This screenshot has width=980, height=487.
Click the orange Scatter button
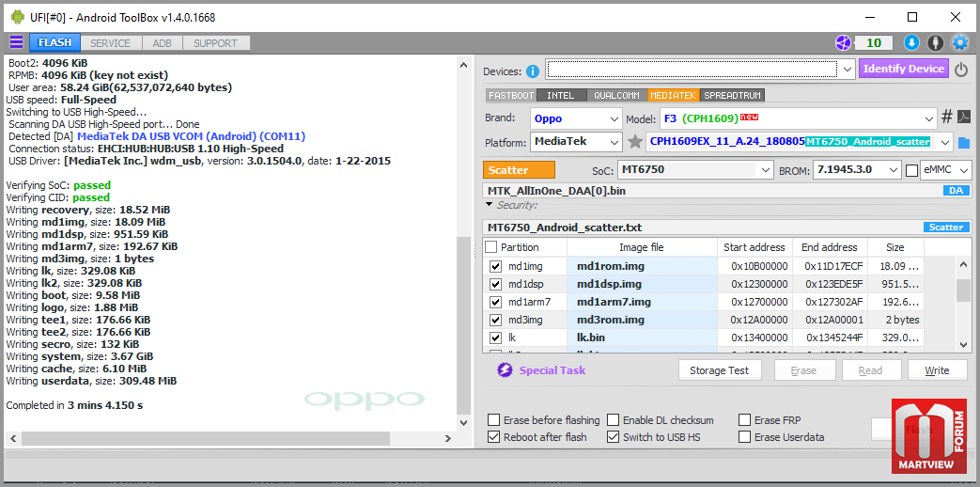click(519, 170)
